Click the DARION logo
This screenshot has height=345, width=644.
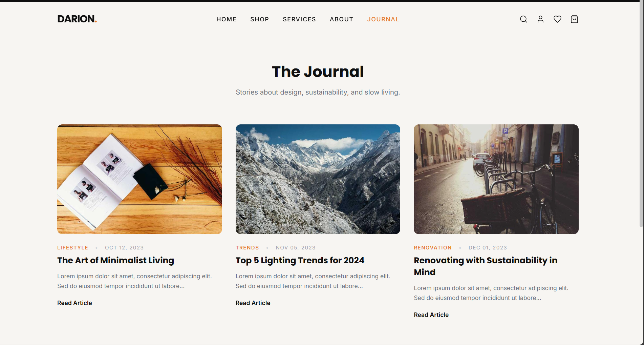point(77,19)
